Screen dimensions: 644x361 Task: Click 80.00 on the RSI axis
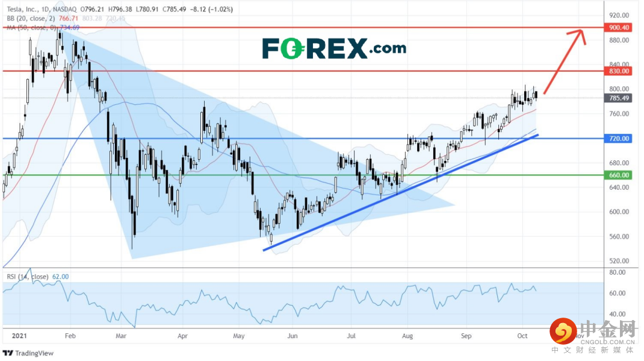tap(618, 272)
